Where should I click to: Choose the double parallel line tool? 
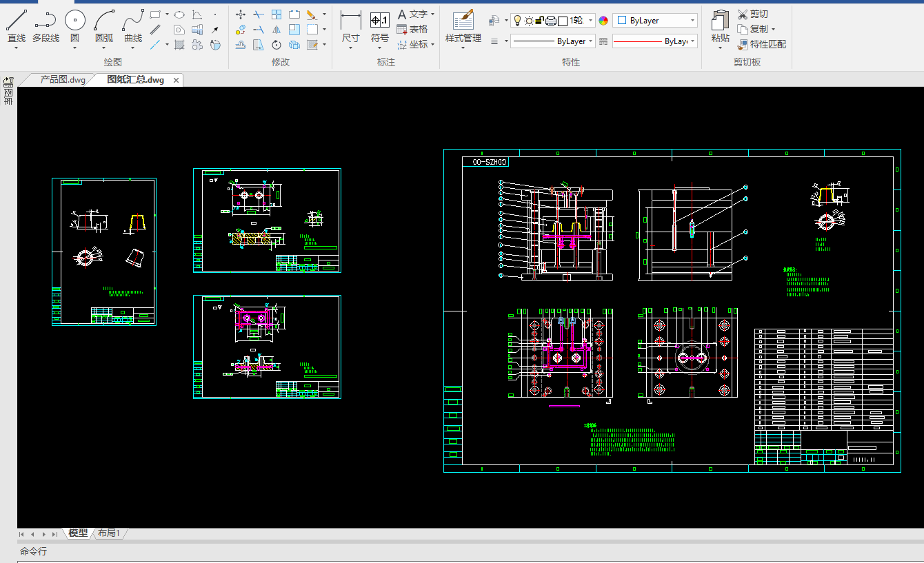click(x=156, y=29)
